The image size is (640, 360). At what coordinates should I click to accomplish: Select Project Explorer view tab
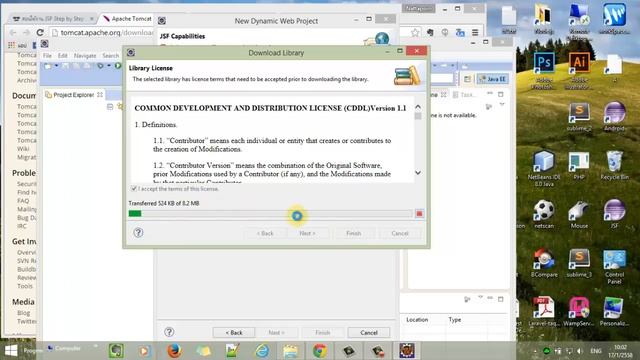73,95
